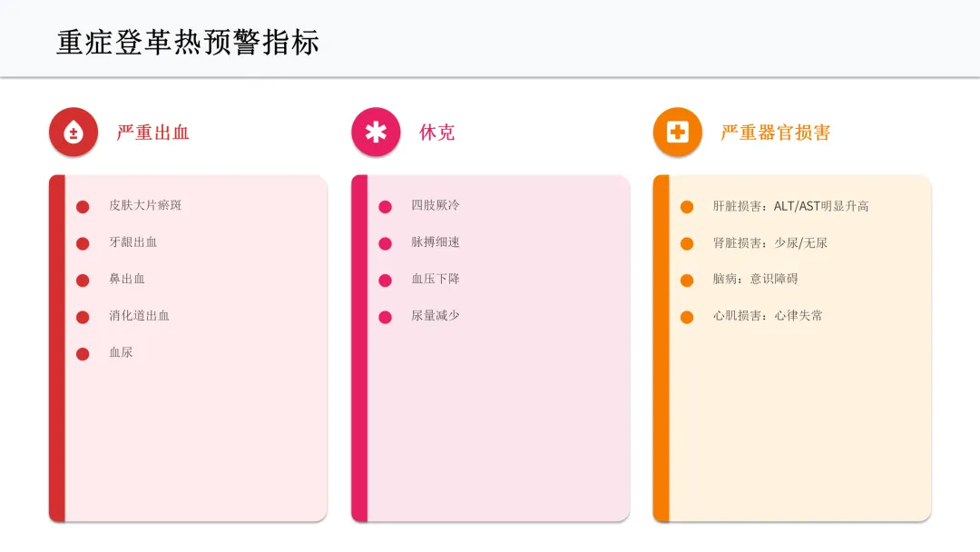The height and width of the screenshot is (552, 980).
Task: Click the orange bullet beside 肾脏损害
Action: point(687,243)
